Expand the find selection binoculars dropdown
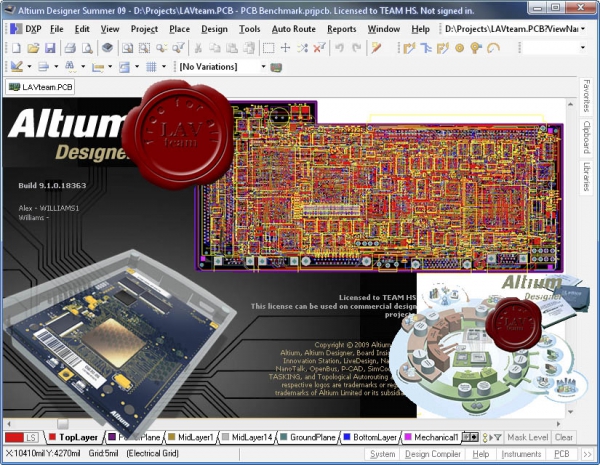This screenshot has height=465, width=600. [x=83, y=67]
